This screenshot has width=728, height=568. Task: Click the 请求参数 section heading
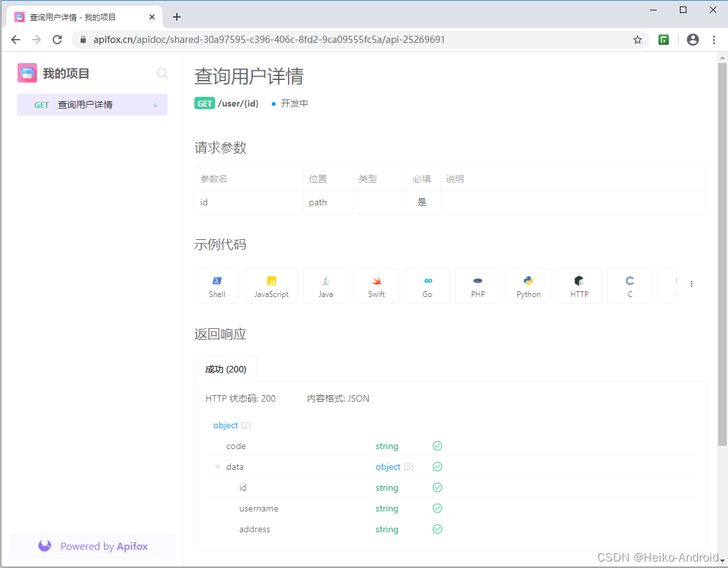(x=220, y=148)
